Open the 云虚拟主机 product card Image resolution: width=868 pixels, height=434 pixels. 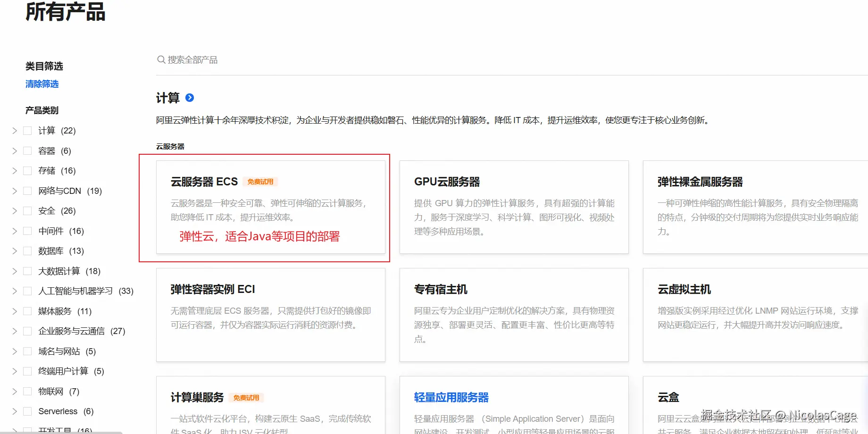click(756, 315)
